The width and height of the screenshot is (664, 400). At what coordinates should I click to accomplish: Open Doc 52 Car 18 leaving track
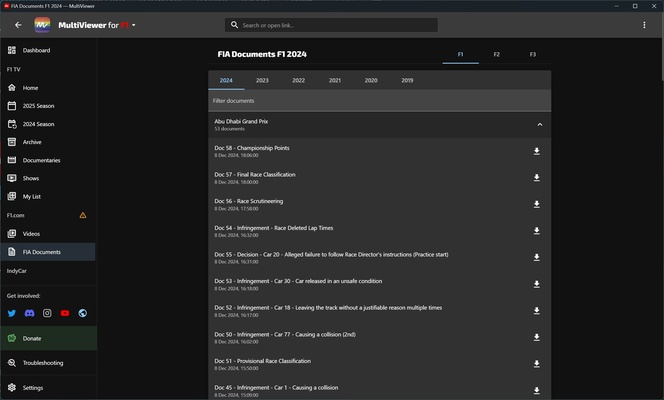pos(379,311)
